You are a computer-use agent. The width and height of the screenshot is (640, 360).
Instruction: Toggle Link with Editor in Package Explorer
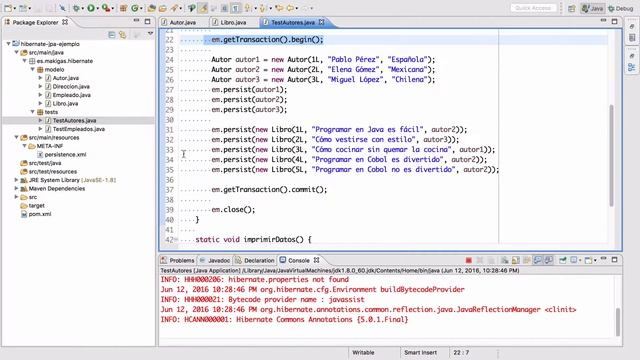pos(122,35)
